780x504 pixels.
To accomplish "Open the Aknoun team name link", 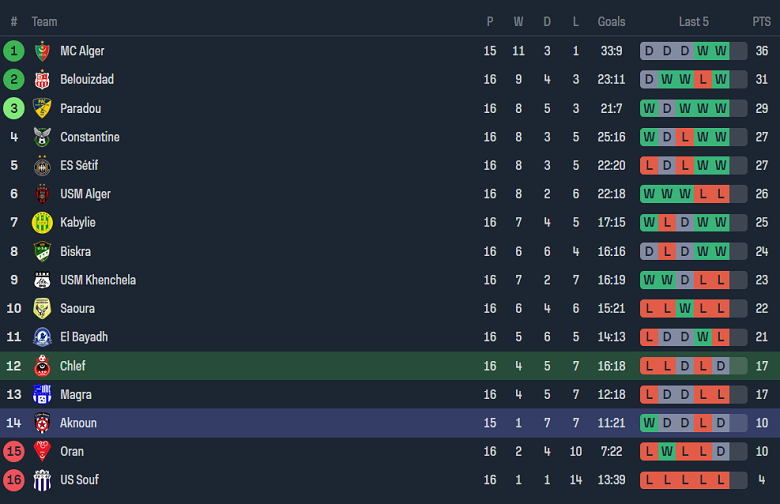I will 79,423.
